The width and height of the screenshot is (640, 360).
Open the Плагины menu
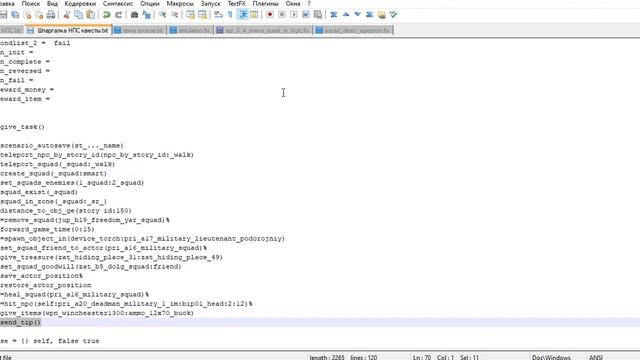(265, 4)
